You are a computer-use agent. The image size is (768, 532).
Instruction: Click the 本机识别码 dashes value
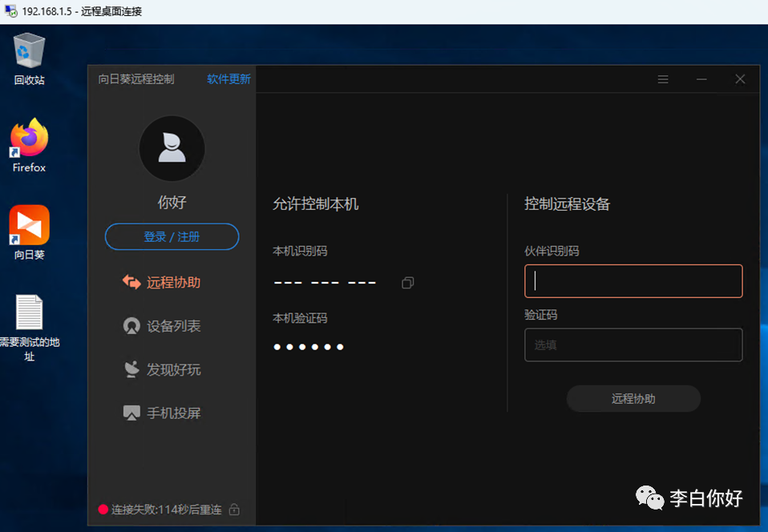pos(325,283)
